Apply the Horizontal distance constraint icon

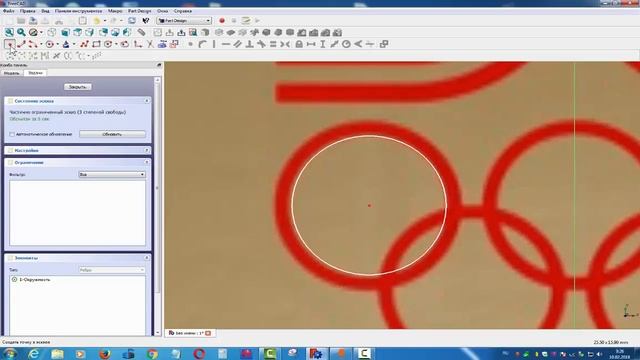tap(311, 44)
